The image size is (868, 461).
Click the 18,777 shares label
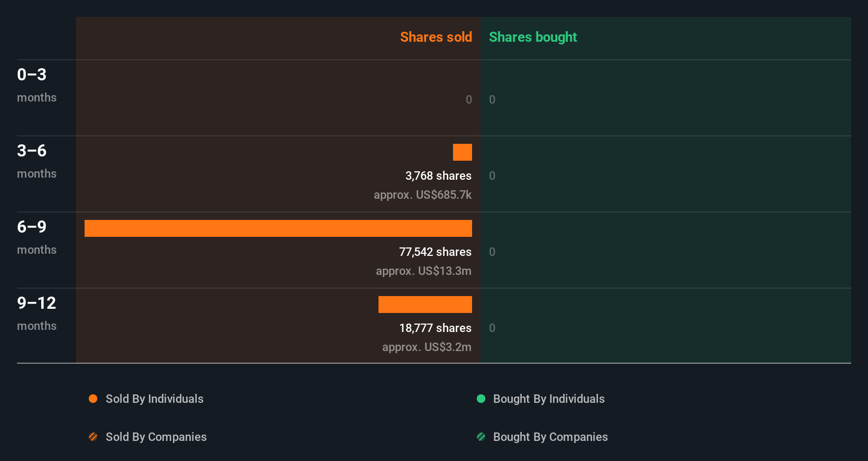435,328
